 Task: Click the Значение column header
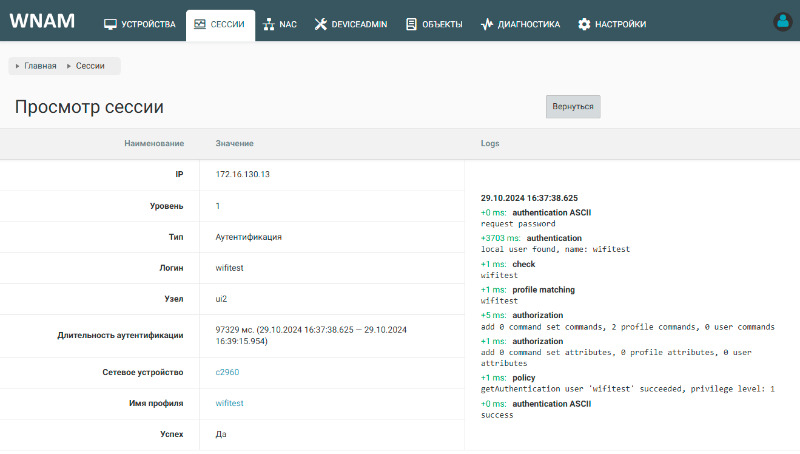pyautogui.click(x=234, y=143)
